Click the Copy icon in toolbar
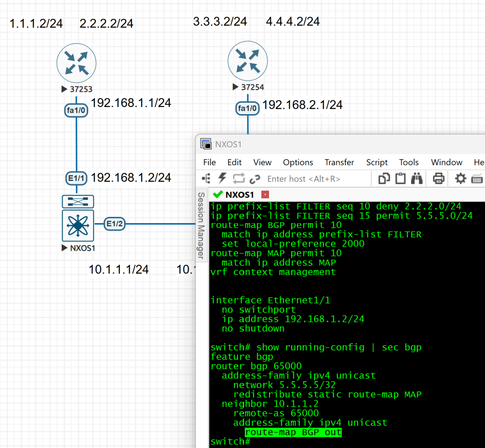The width and height of the screenshot is (485, 448). coord(384,179)
